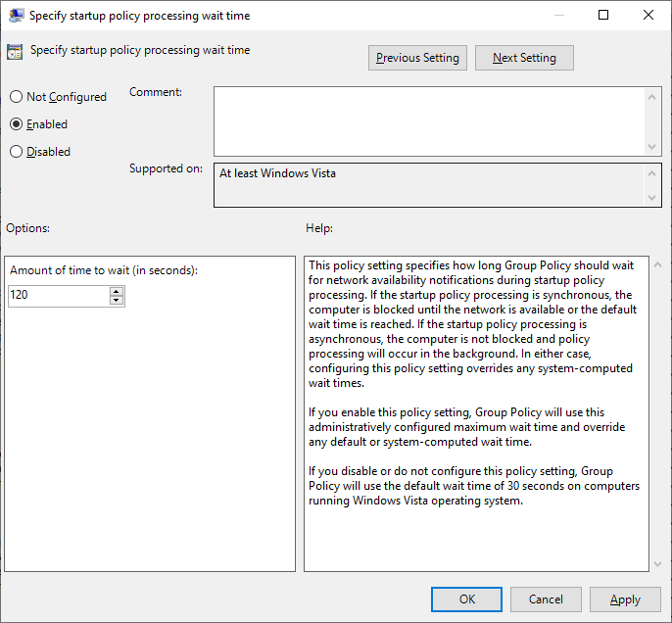
Task: Click Supported on scroll down arrow
Action: pos(651,198)
